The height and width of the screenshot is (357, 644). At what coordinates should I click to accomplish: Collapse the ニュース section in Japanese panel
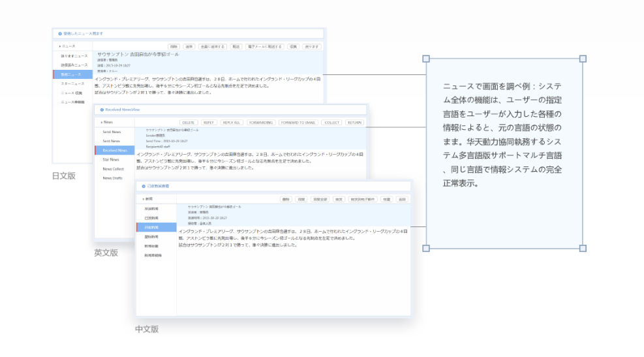[x=67, y=46]
